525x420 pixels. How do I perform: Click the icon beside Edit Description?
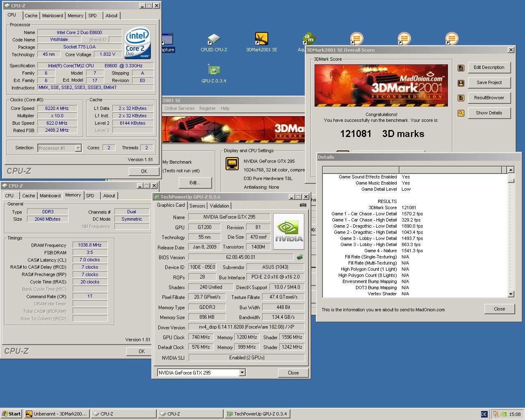click(461, 68)
